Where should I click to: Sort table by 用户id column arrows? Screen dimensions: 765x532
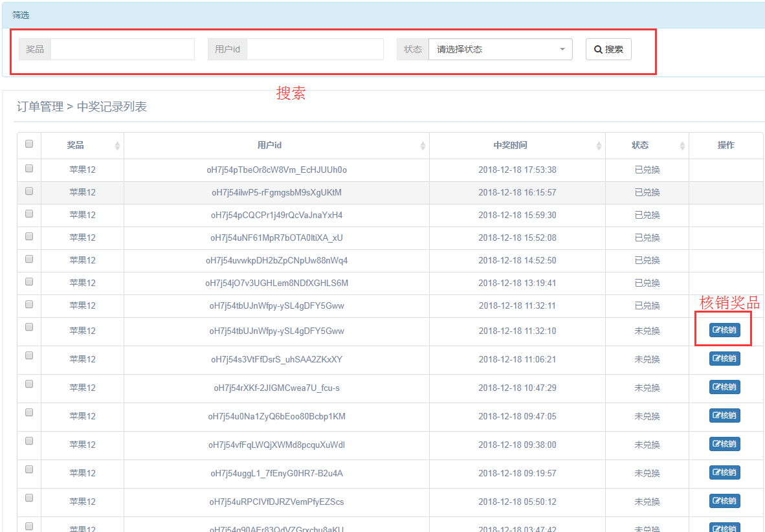click(x=423, y=146)
